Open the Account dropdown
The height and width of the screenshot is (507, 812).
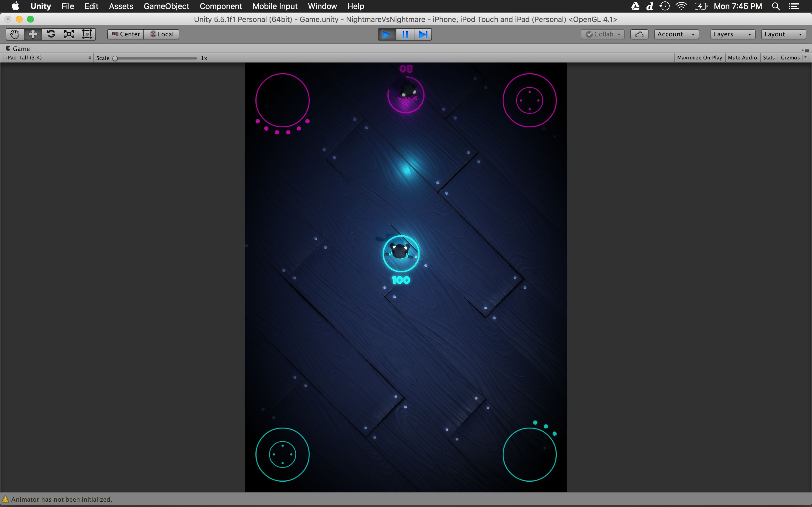pyautogui.click(x=676, y=34)
